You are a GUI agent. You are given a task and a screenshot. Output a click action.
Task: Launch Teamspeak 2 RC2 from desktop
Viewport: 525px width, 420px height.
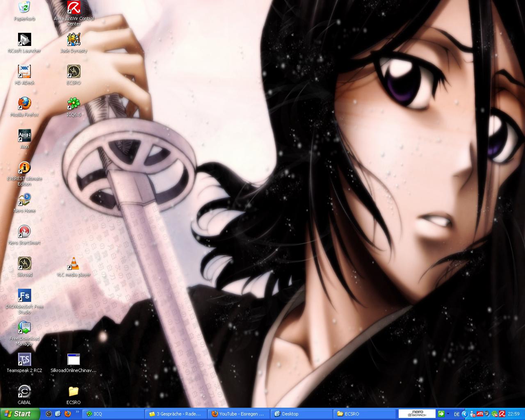24,360
